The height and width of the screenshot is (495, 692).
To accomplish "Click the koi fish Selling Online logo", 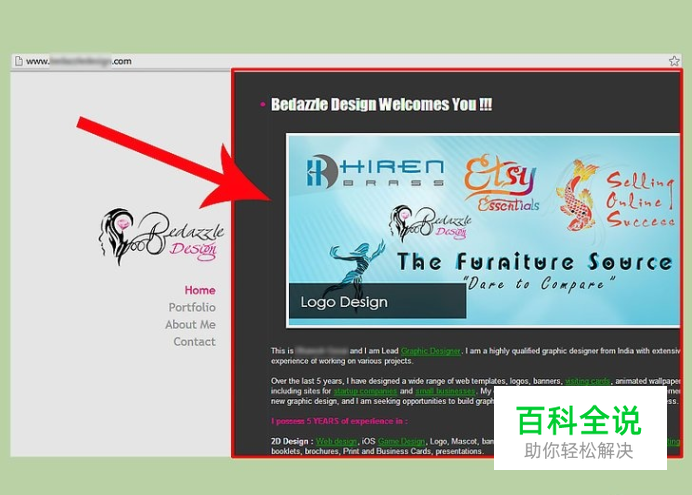I will point(616,195).
